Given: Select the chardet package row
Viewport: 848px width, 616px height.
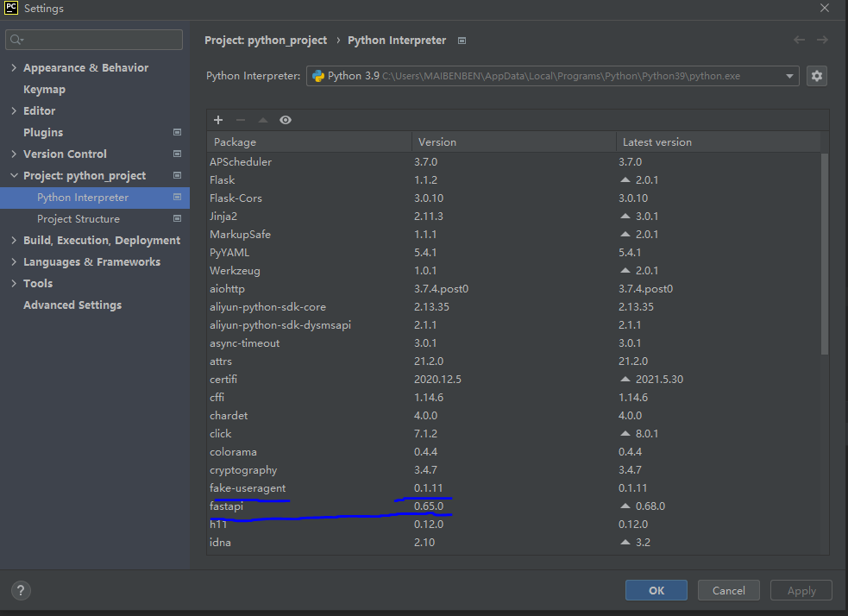Looking at the screenshot, I should (x=514, y=415).
